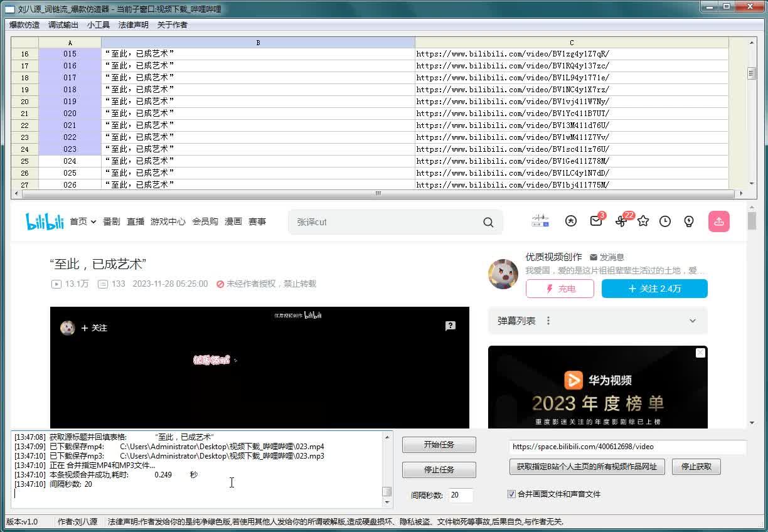Click the webpage vertical scrollbar thumb
The width and height of the screenshot is (768, 532).
coord(752,221)
